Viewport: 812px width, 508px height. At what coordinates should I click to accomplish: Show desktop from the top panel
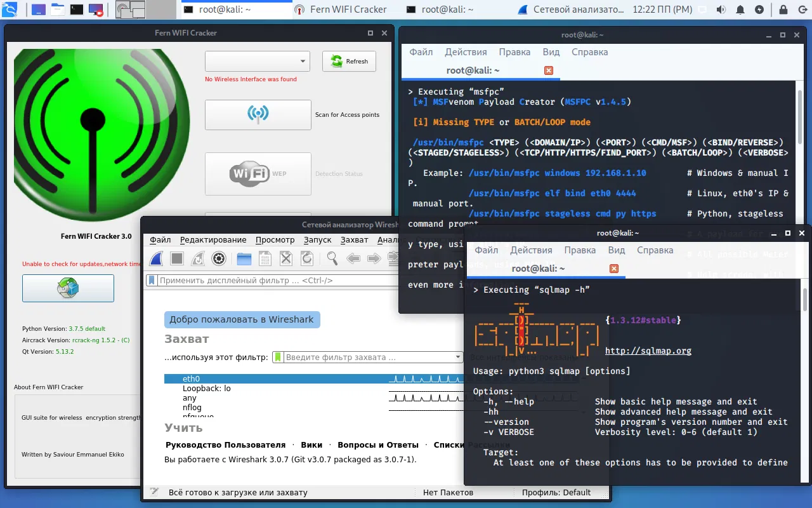[x=38, y=10]
